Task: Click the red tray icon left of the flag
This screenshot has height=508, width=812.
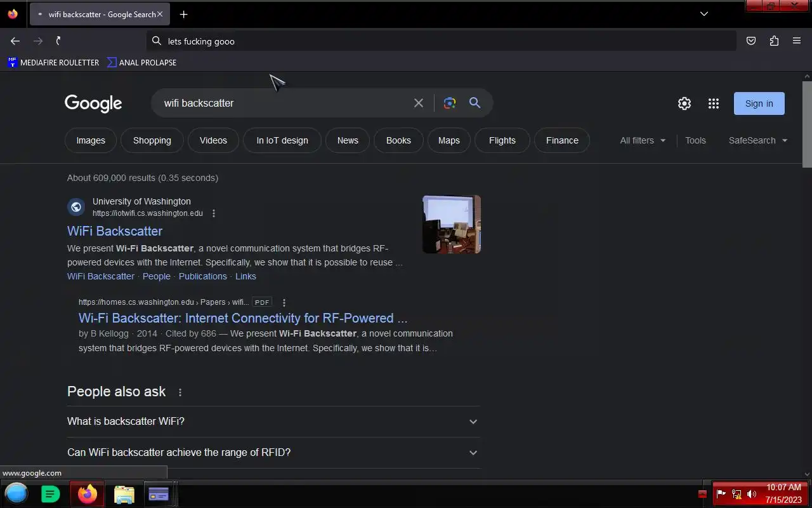Action: [702, 494]
